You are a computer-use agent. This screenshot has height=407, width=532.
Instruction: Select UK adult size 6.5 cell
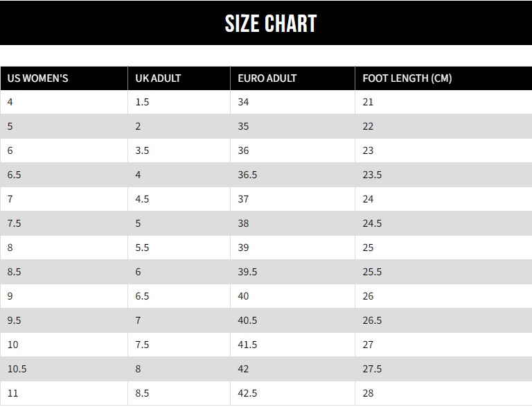pyautogui.click(x=142, y=296)
